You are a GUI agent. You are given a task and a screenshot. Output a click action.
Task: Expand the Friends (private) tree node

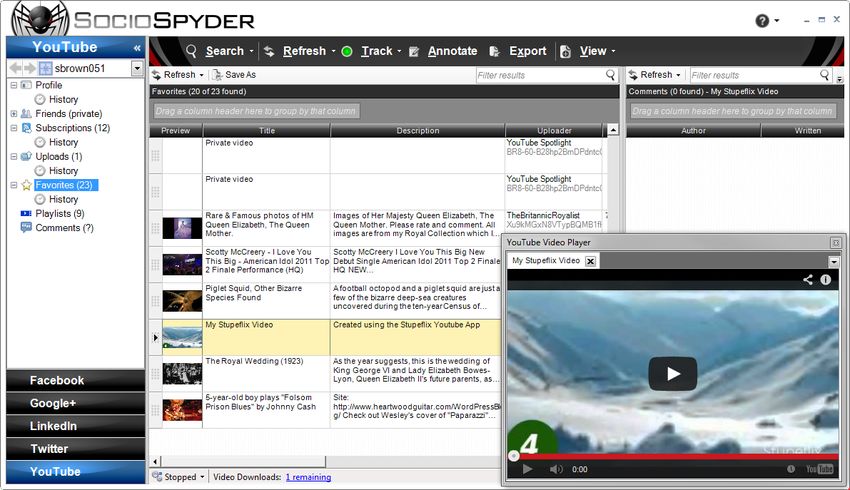coord(14,114)
